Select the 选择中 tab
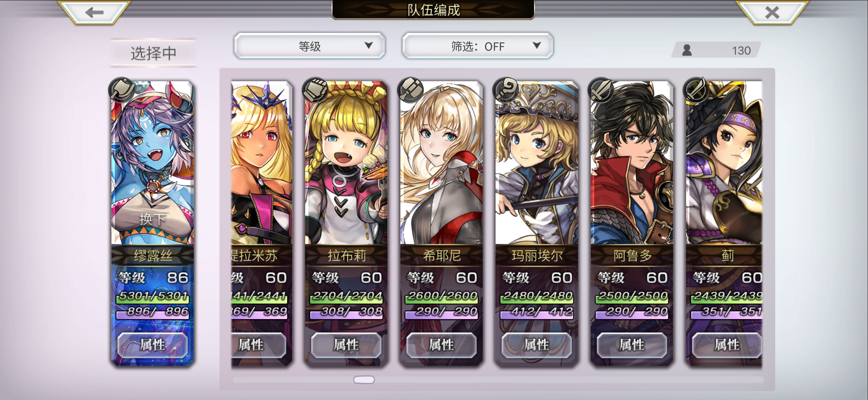This screenshot has width=868, height=400. [153, 53]
